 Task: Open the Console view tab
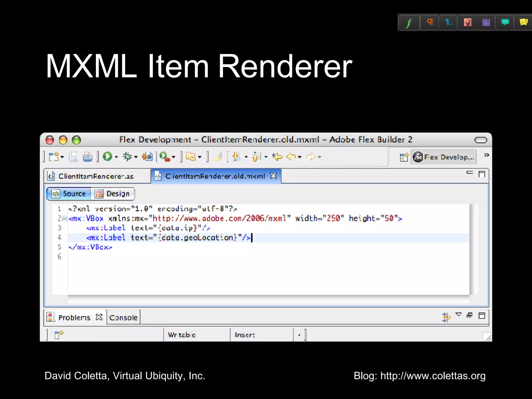click(124, 318)
